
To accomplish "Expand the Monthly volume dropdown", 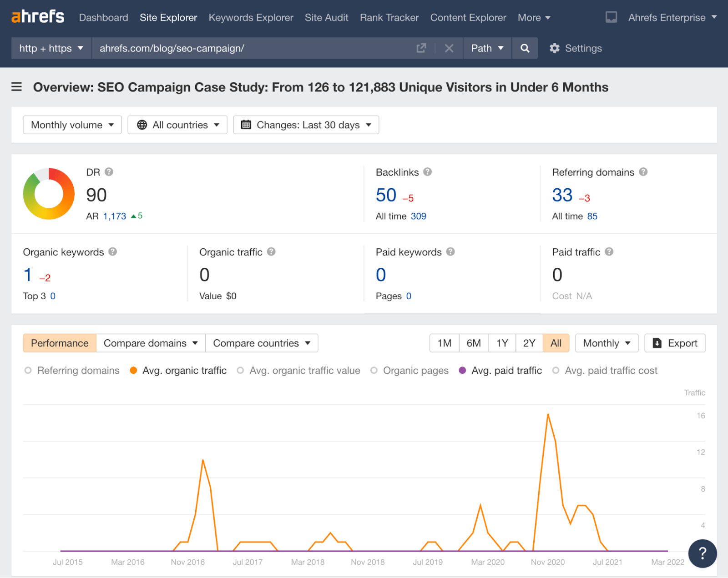I will pos(72,125).
